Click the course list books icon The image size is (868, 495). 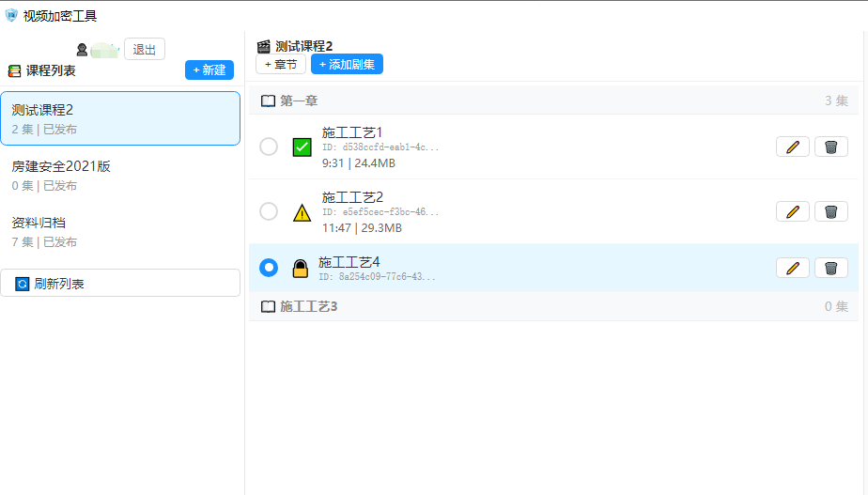click(x=14, y=70)
